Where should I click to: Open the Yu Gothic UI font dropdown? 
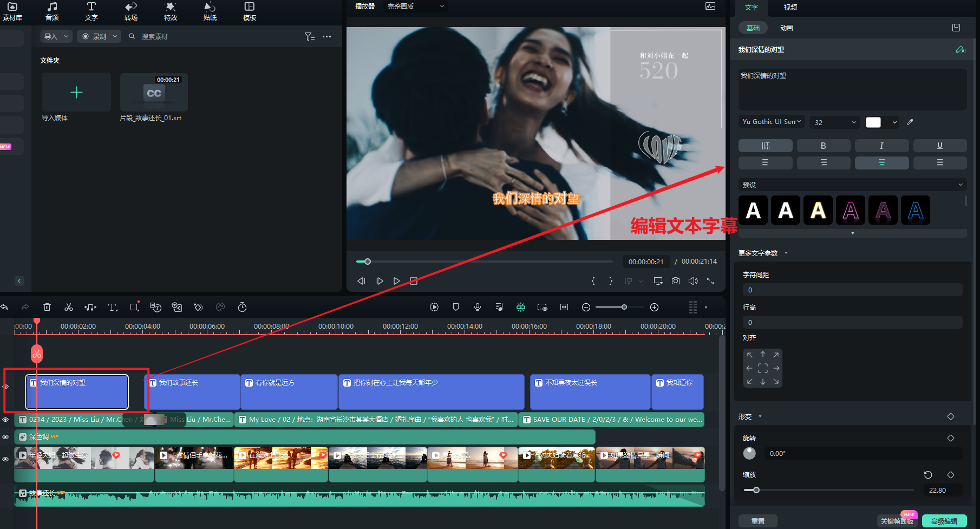point(772,122)
